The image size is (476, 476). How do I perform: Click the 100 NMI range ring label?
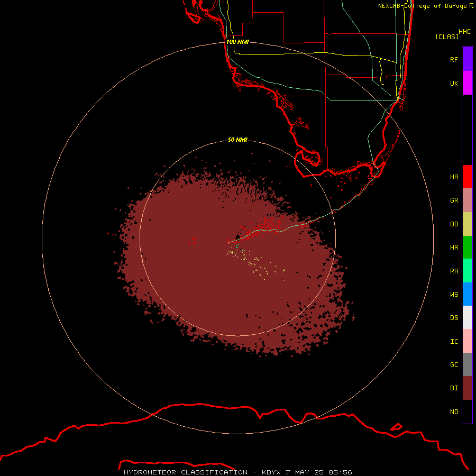237,42
